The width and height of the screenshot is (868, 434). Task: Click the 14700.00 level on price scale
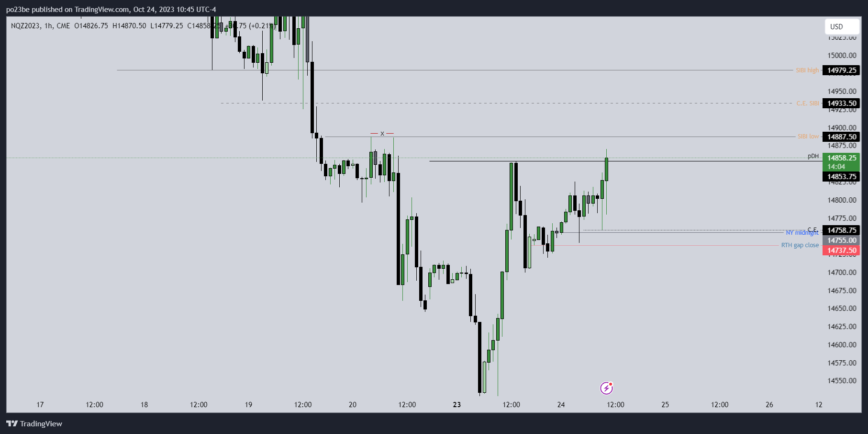coord(842,273)
